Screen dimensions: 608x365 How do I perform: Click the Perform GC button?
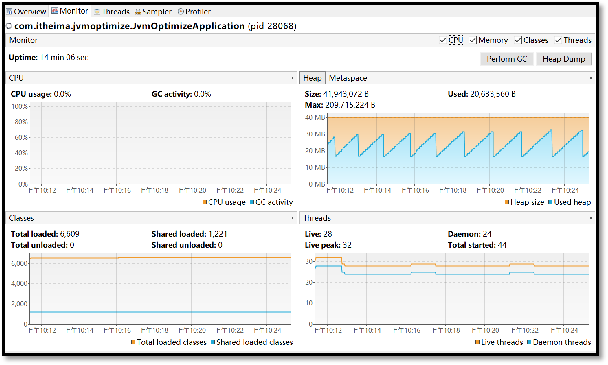[506, 59]
